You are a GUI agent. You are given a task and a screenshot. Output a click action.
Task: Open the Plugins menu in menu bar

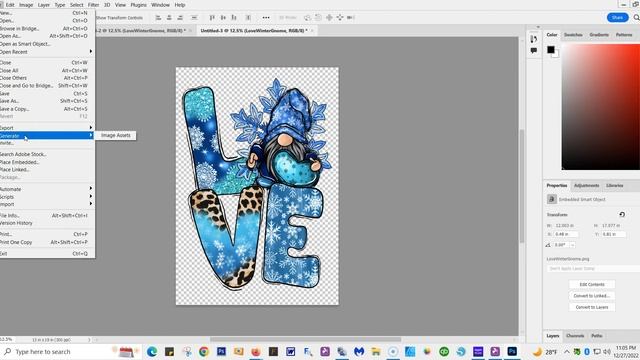coord(138,5)
